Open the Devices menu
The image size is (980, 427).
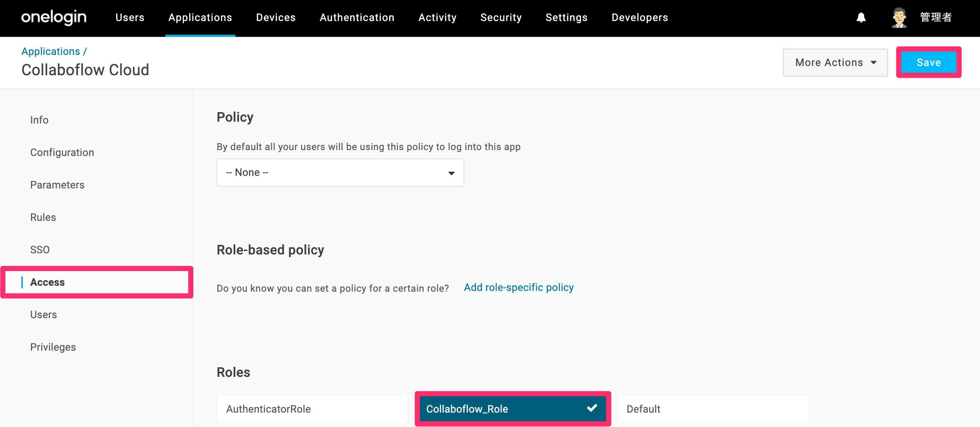point(276,18)
